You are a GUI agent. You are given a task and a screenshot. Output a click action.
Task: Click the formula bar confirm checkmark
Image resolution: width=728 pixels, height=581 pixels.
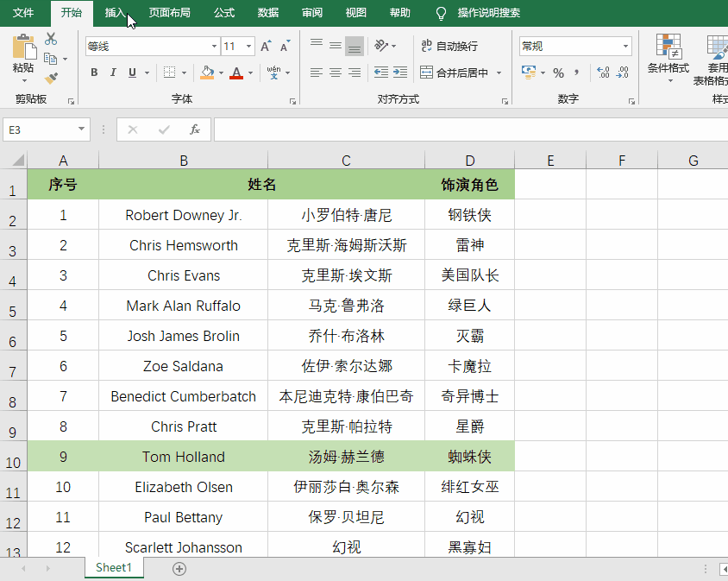click(x=164, y=129)
